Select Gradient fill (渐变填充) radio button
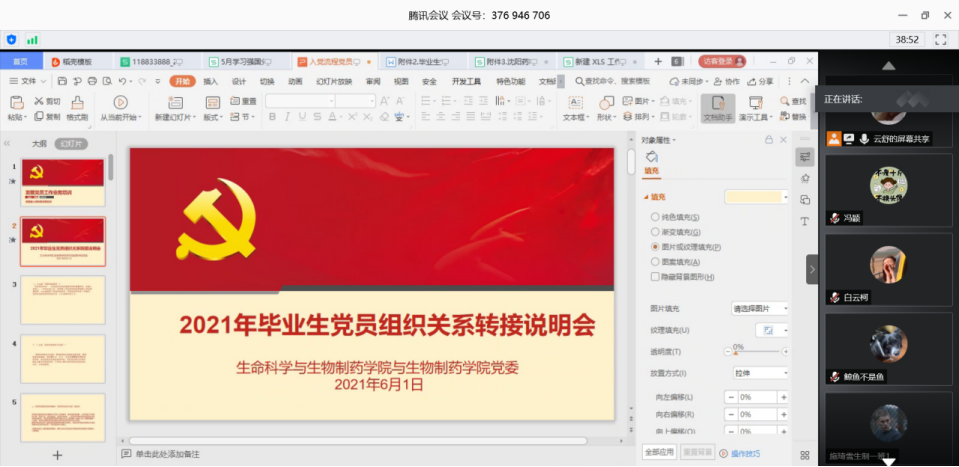Image resolution: width=959 pixels, height=467 pixels. coord(655,232)
